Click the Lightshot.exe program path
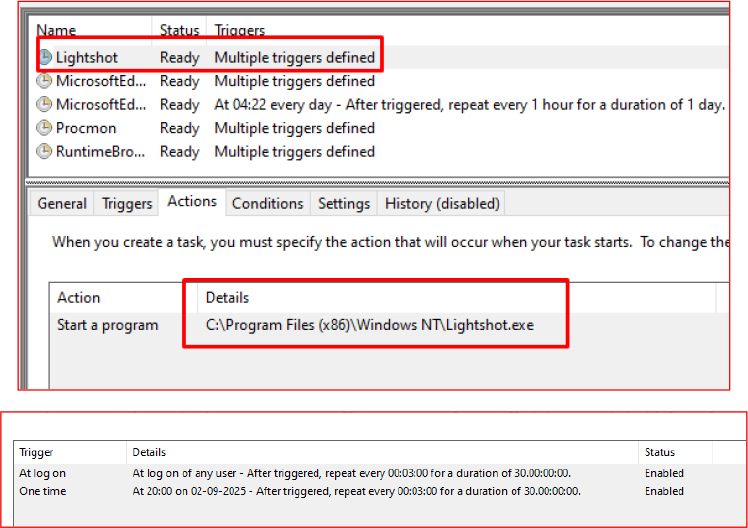The height and width of the screenshot is (528, 748). [x=370, y=325]
